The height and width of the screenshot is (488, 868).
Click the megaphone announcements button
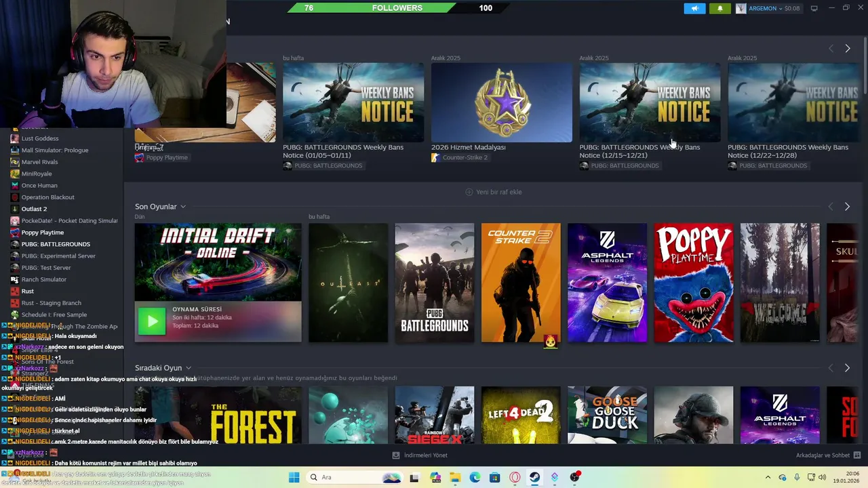pos(694,8)
